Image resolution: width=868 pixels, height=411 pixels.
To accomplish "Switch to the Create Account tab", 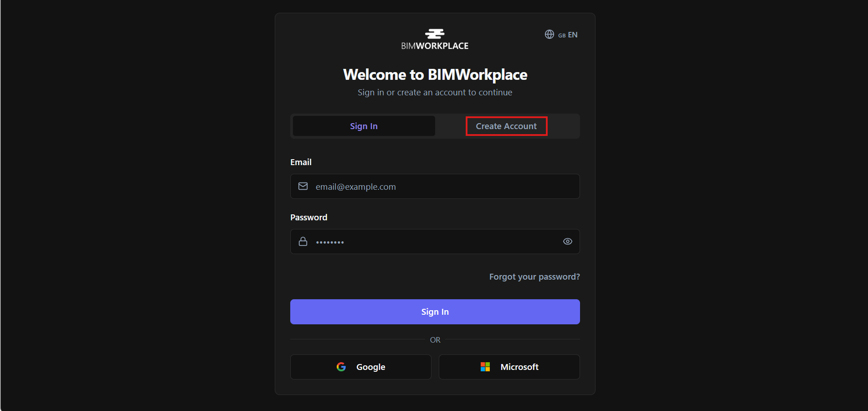I will 506,126.
